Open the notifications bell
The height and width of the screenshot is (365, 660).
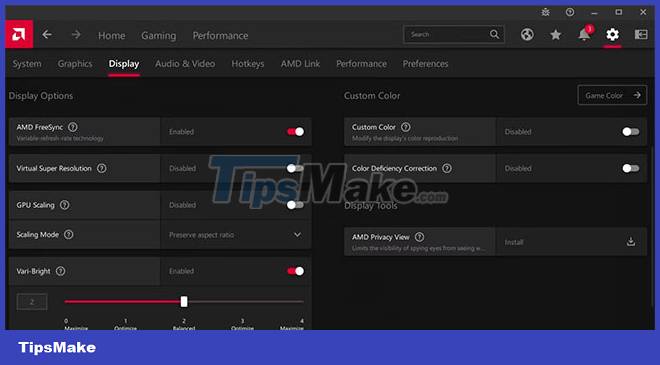tap(584, 34)
